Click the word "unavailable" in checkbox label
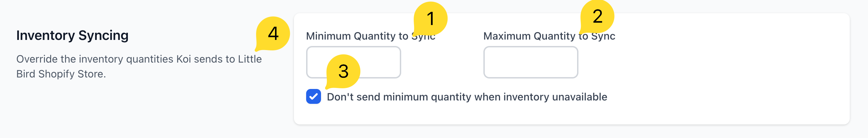The width and height of the screenshot is (868, 138). click(x=579, y=97)
